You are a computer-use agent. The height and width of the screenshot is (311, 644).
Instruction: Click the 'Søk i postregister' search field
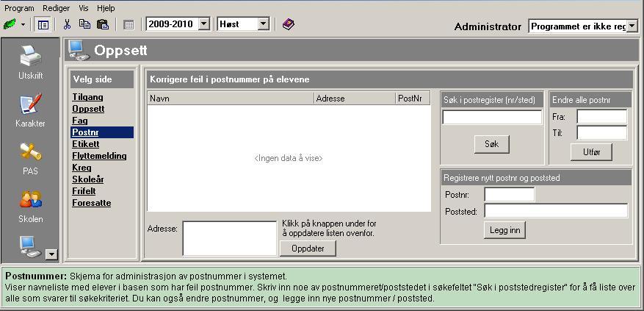click(x=492, y=117)
